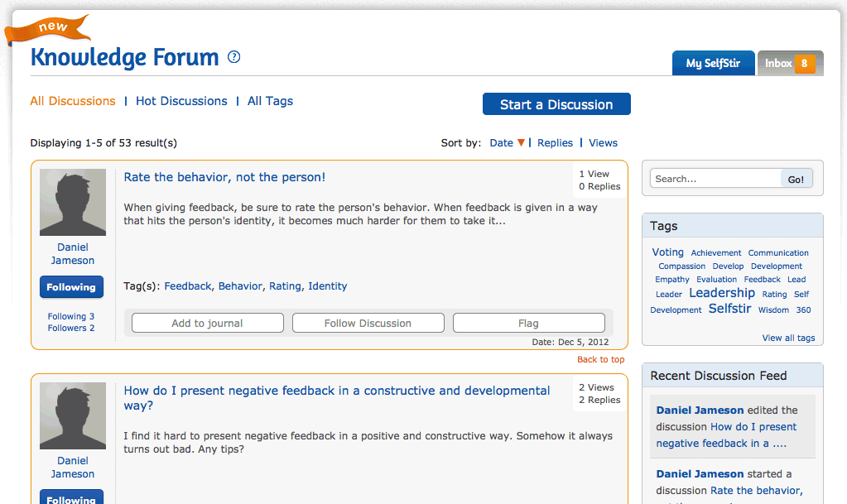
Task: Sort discussions by Views
Action: pyautogui.click(x=603, y=142)
